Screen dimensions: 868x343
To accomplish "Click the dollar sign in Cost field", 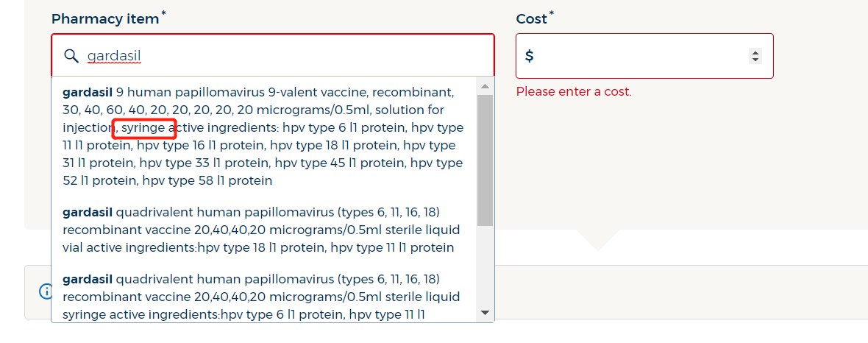I will pyautogui.click(x=529, y=56).
